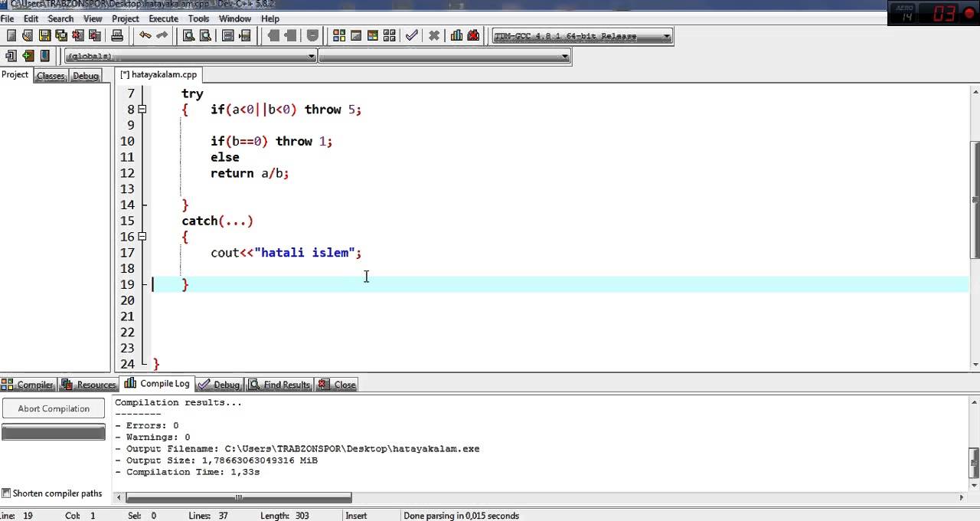The image size is (980, 521).
Task: Collapse the code fold at line 16
Action: (x=142, y=237)
